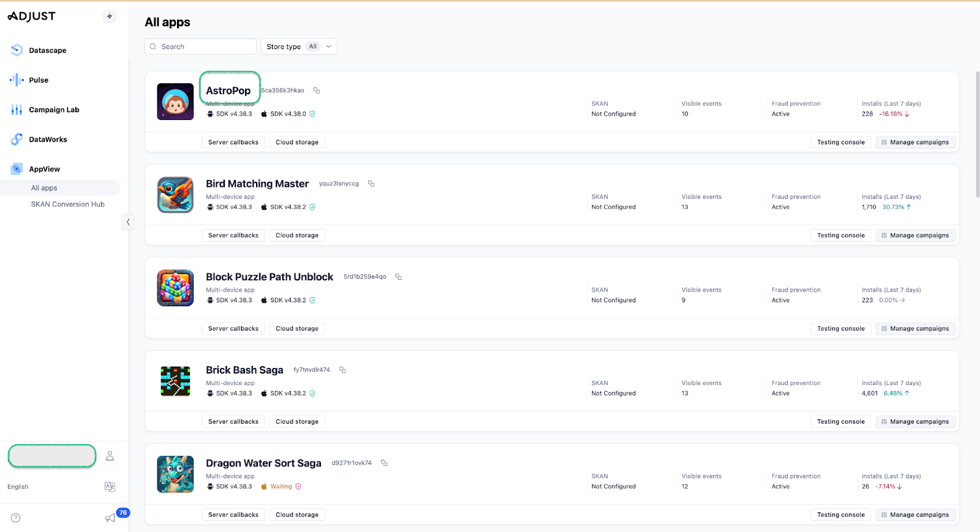
Task: Open the Dragon Water Sort Saga title
Action: pos(263,463)
